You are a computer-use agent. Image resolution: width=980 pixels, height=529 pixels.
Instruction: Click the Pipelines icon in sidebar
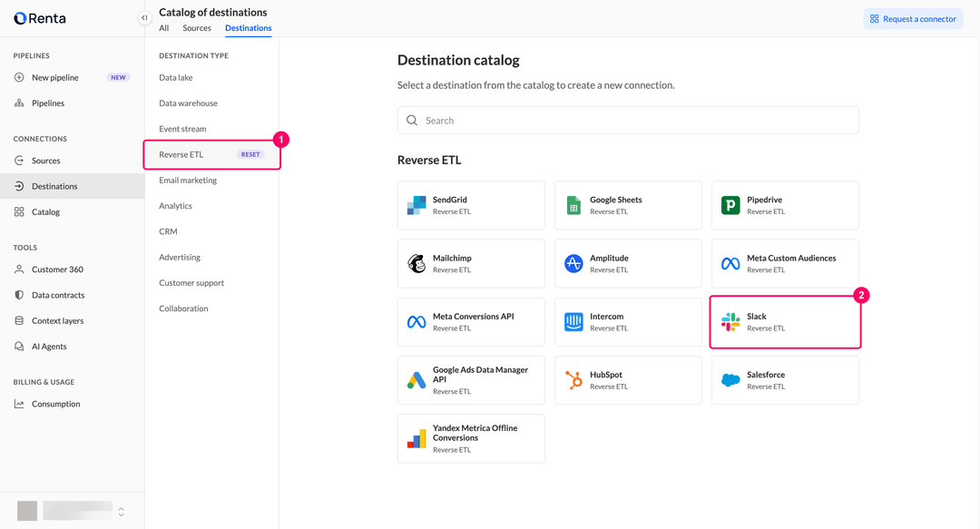(19, 103)
